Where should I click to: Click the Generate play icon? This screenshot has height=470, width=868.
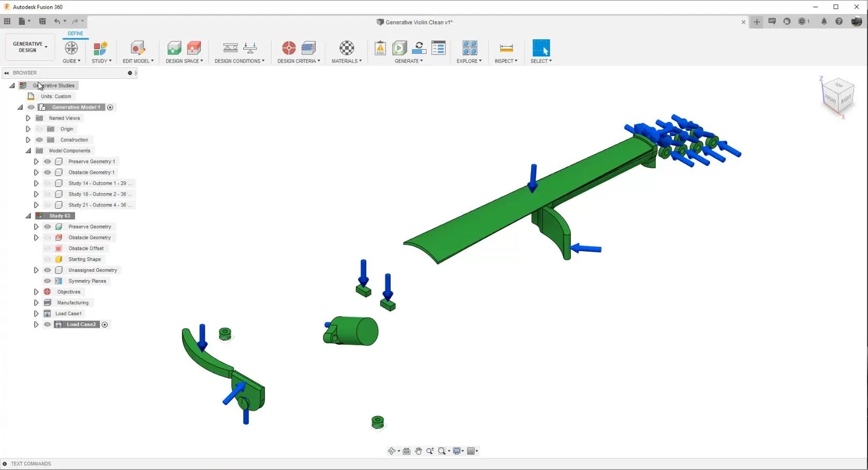coord(400,48)
